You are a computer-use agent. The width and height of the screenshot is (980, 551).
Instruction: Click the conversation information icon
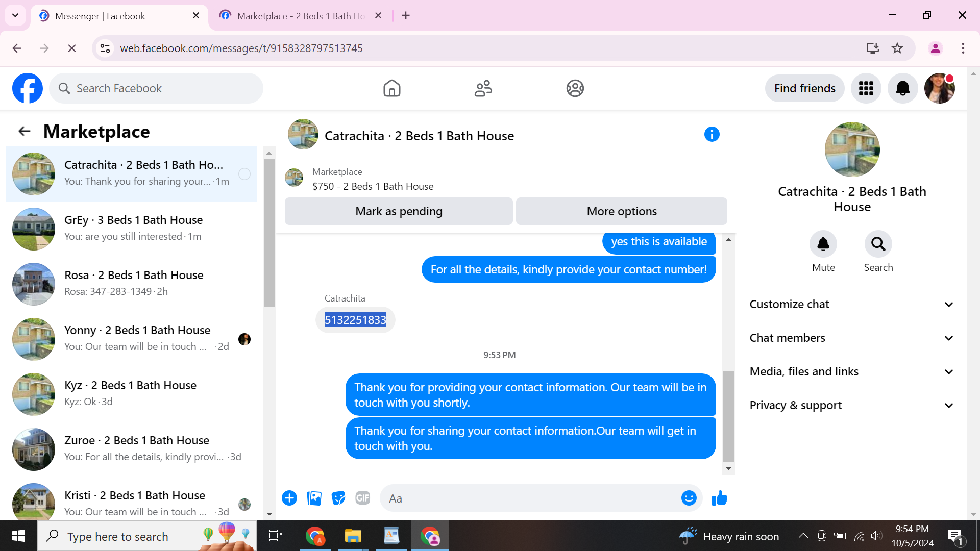pyautogui.click(x=712, y=135)
